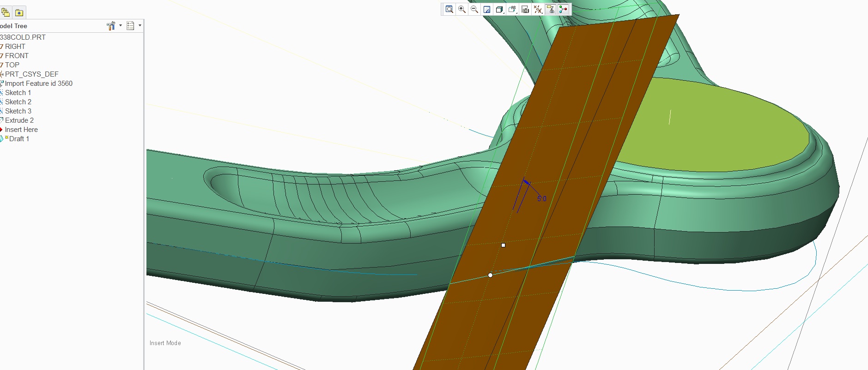Toggle annotation display icon
Image resolution: width=868 pixels, height=370 pixels.
(x=550, y=9)
